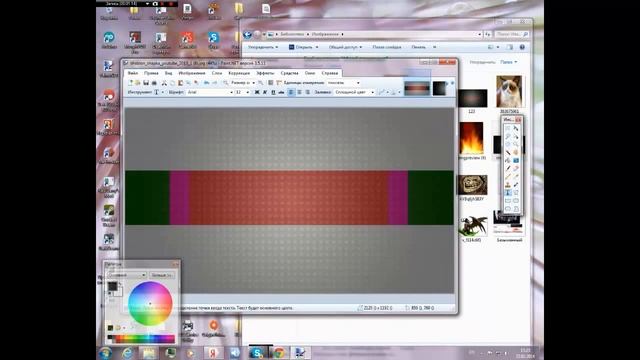This screenshot has height=360, width=640.
Task: Open the Layers menu (Слои)
Action: point(217,73)
